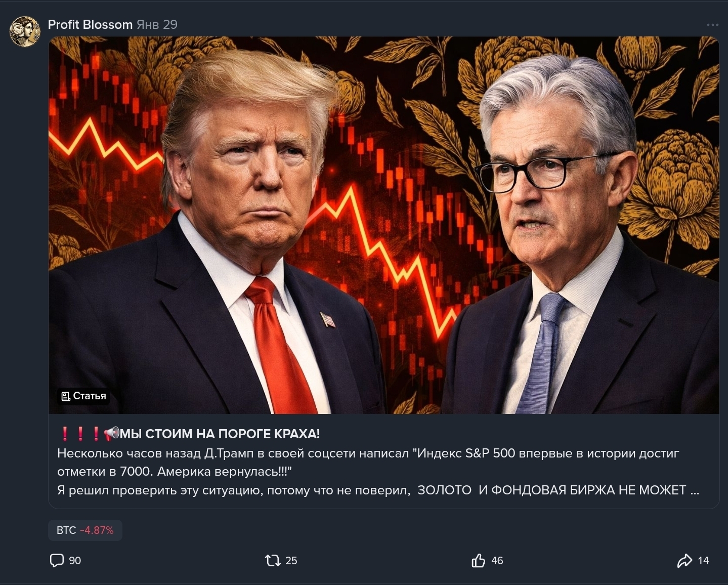Viewport: 728px width, 585px height.
Task: Open the post options three-dot menu
Action: coord(712,25)
